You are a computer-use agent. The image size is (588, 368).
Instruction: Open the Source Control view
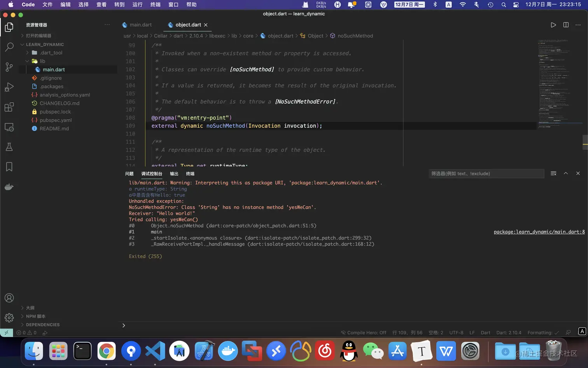tap(9, 67)
